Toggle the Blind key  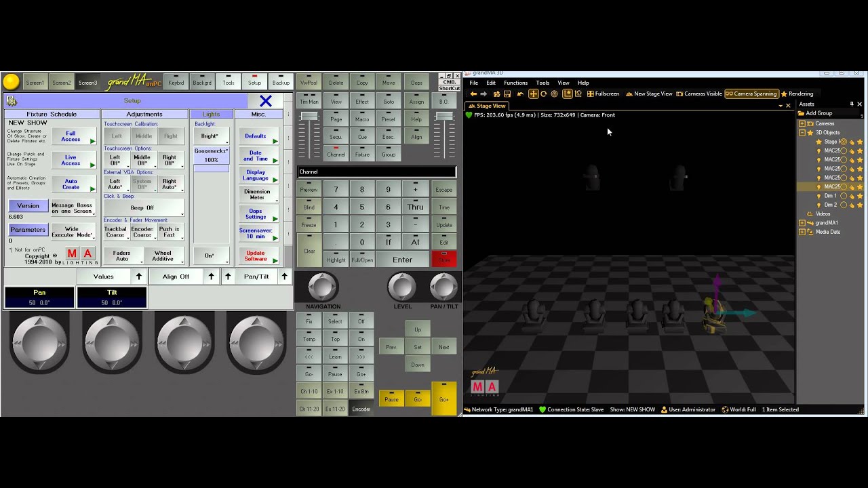[309, 207]
